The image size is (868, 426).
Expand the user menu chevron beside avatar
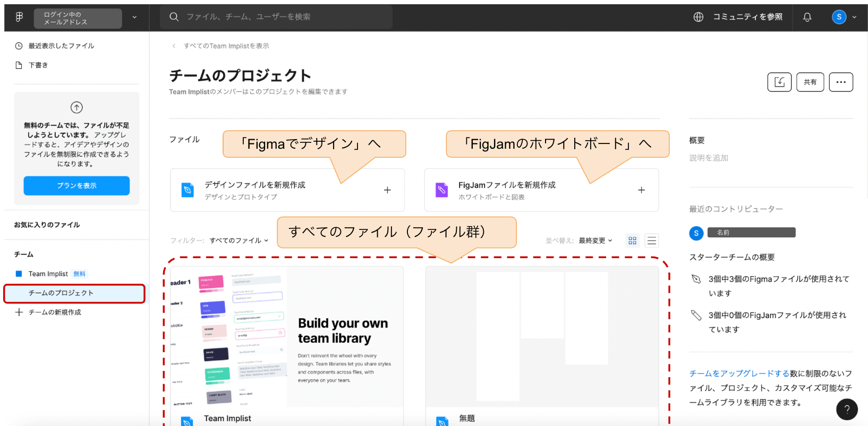(854, 17)
